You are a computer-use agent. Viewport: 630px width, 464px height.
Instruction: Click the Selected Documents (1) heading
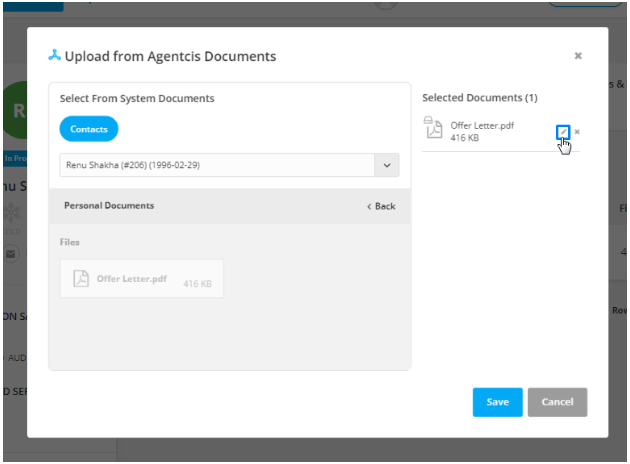pos(480,98)
